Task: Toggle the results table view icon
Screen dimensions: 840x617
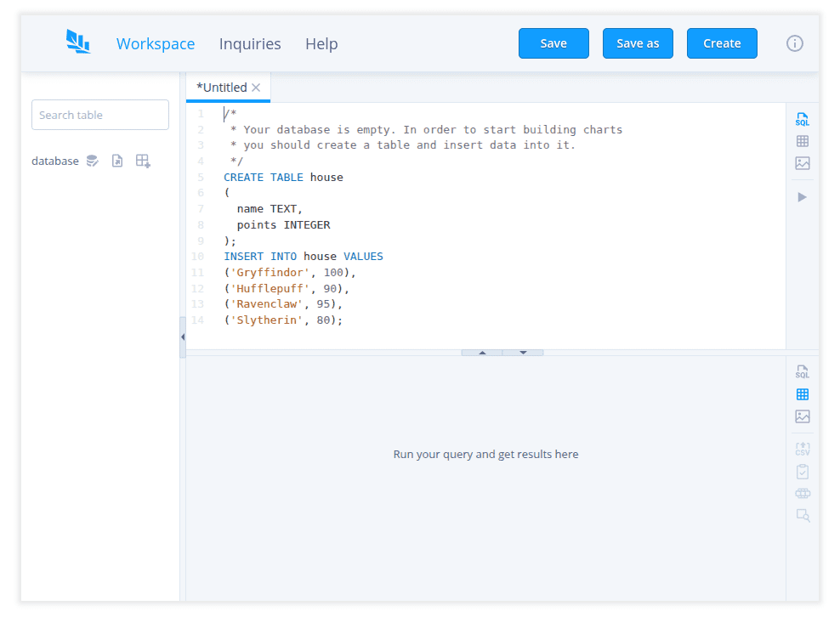Action: coord(802,393)
